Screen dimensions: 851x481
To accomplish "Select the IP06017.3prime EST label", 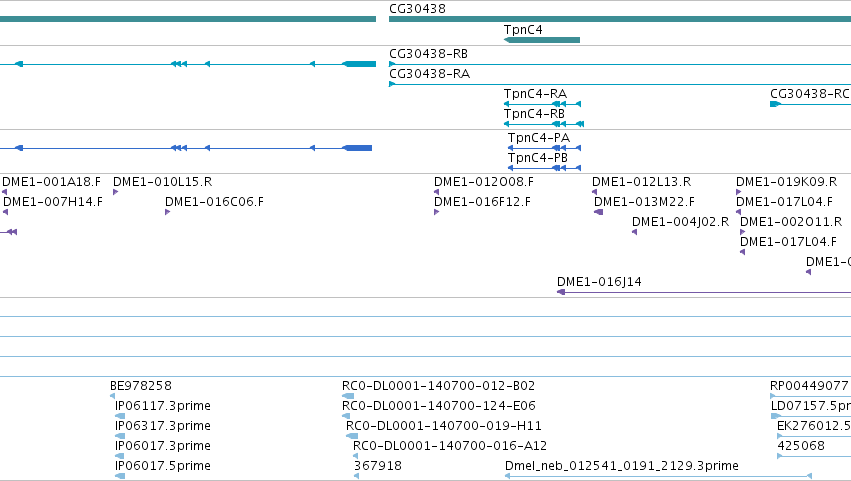I will click(x=163, y=446).
